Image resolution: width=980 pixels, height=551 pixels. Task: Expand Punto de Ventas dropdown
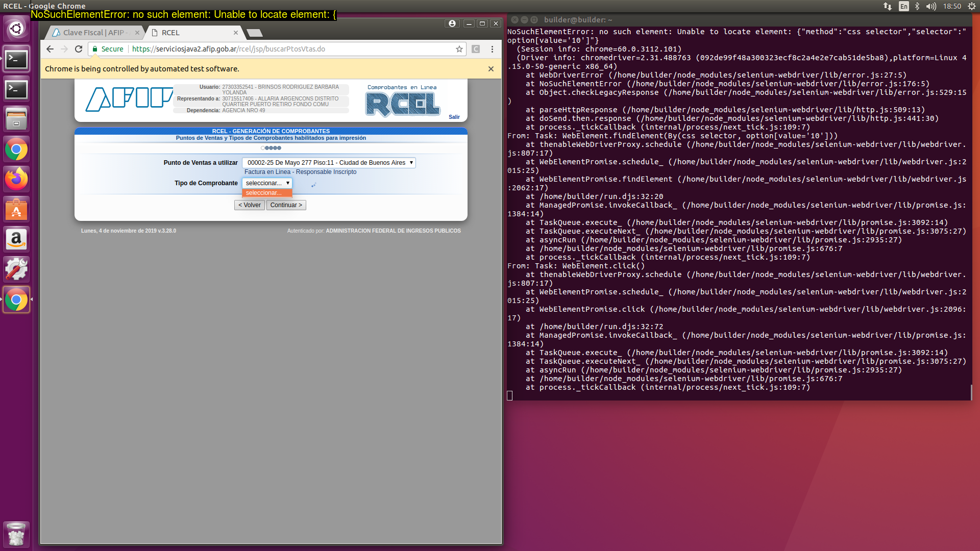329,163
